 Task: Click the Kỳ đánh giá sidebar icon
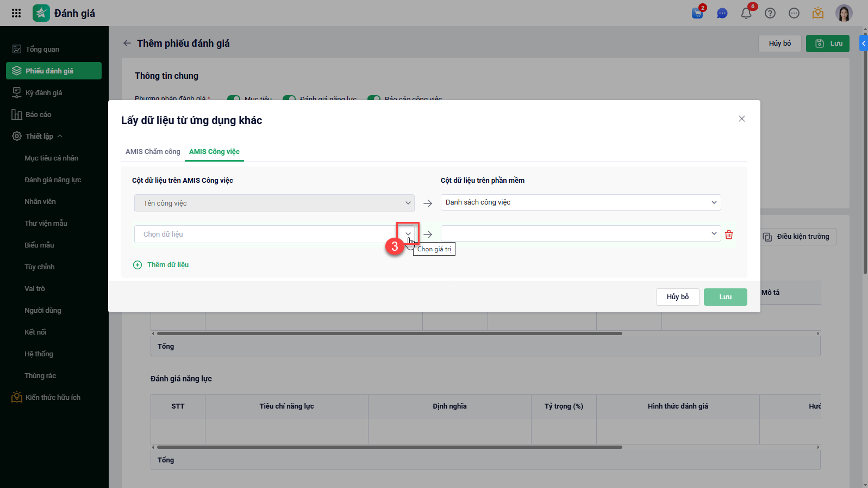[17, 92]
